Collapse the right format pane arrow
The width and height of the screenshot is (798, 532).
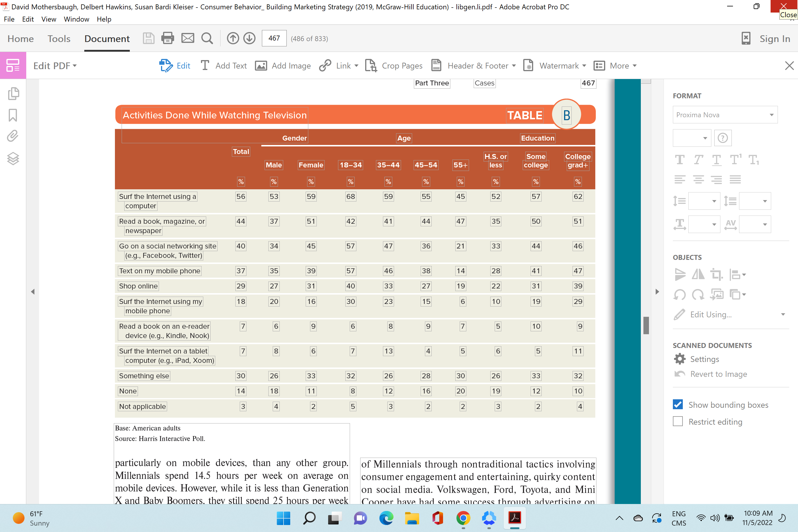coord(657,291)
